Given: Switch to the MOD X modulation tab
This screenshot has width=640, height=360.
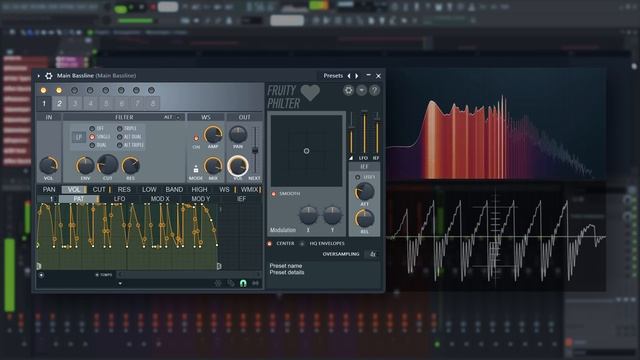Looking at the screenshot, I should click(160, 199).
